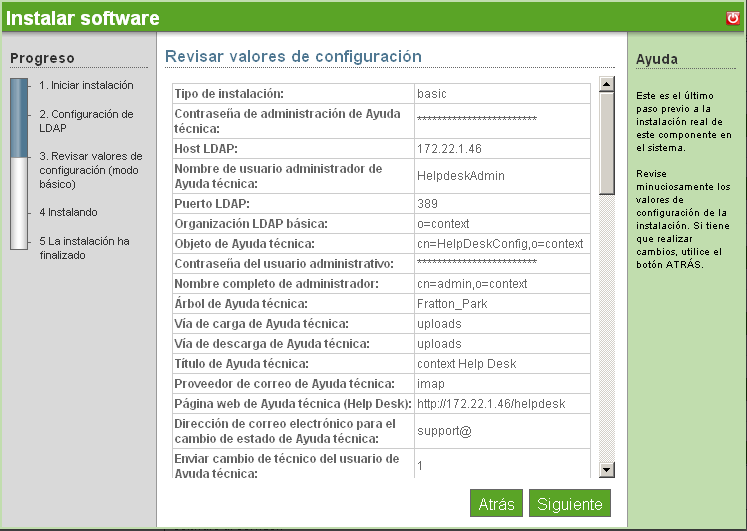This screenshot has width=747, height=531.
Task: Click the Host LDAP value 172.22.1.46
Action: (x=449, y=149)
